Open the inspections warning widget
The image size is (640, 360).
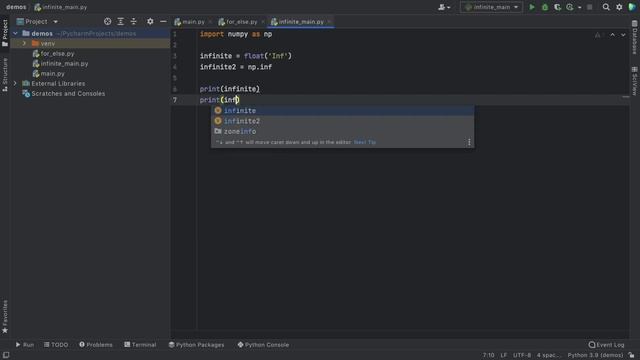pos(598,35)
